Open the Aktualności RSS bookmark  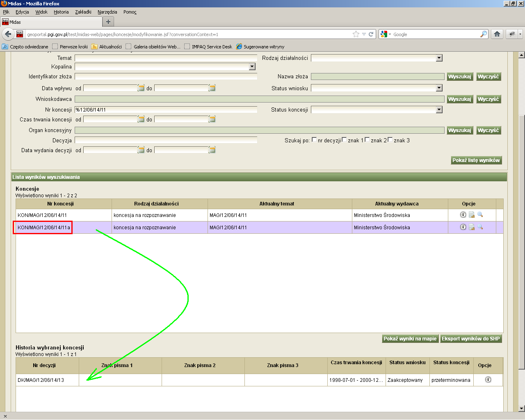[x=106, y=46]
